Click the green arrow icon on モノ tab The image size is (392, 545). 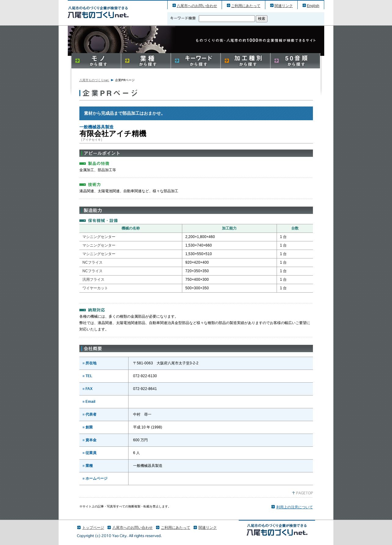[x=78, y=61]
